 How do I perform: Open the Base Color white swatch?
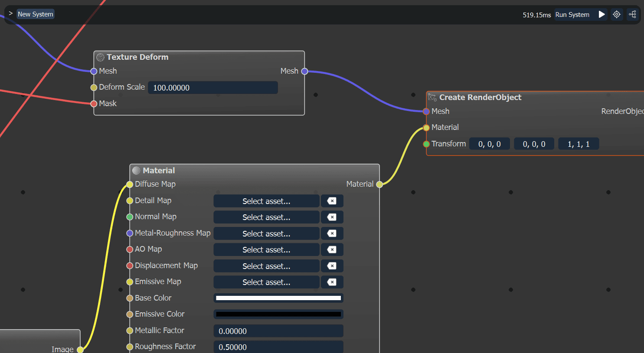278,298
